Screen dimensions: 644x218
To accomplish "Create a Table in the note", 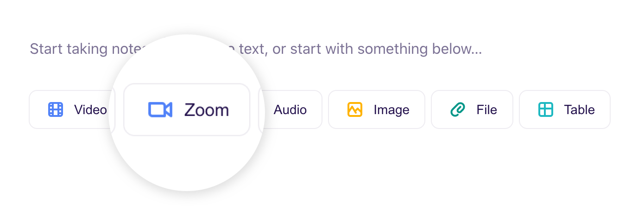I will pos(565,109).
